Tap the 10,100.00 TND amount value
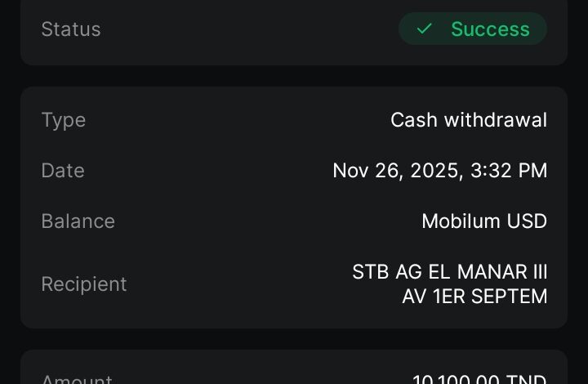This screenshot has width=588, height=384. (479, 379)
